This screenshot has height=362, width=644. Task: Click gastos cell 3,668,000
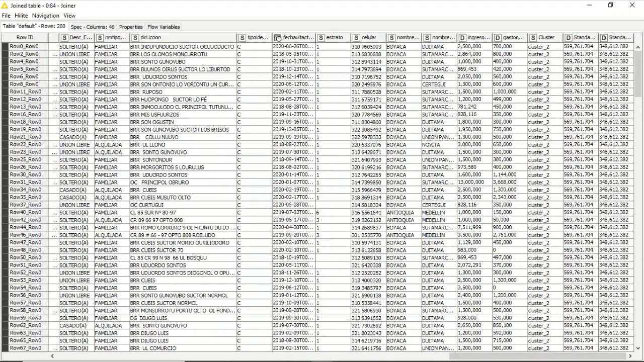click(x=509, y=183)
